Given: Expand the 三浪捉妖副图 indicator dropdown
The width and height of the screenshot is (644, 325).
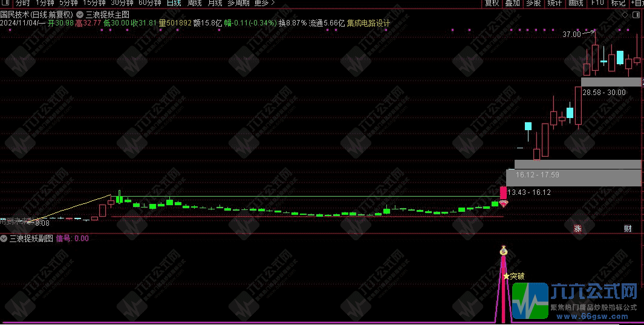Looking at the screenshot, I should (4, 238).
